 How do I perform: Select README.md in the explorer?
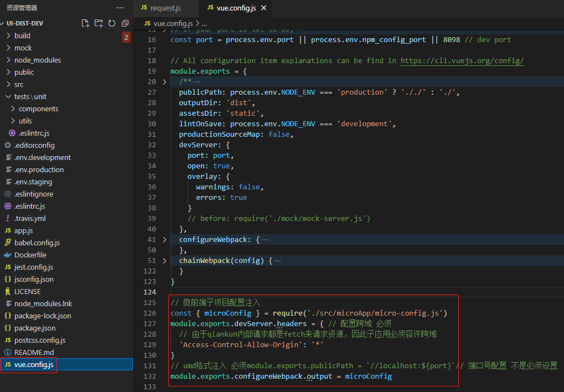coord(34,352)
